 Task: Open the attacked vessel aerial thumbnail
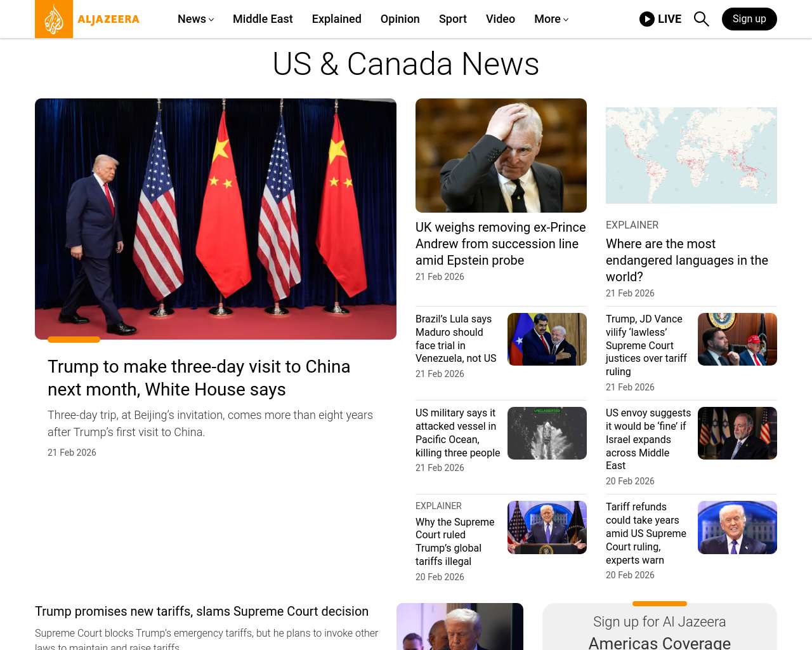pyautogui.click(x=546, y=433)
